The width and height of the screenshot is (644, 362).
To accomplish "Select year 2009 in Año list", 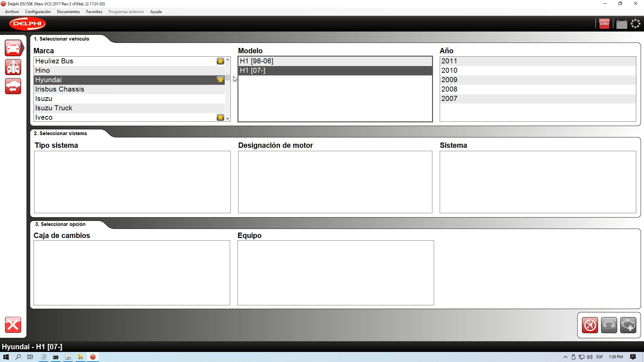I will click(x=449, y=80).
